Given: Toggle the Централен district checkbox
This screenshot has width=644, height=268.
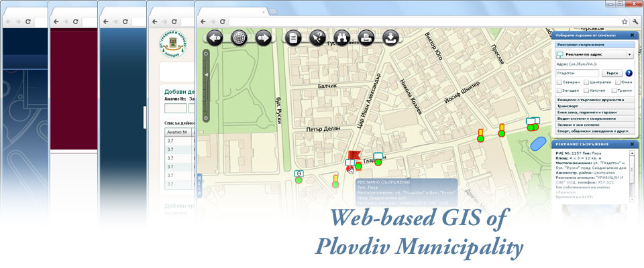Looking at the screenshot, I should point(586,82).
